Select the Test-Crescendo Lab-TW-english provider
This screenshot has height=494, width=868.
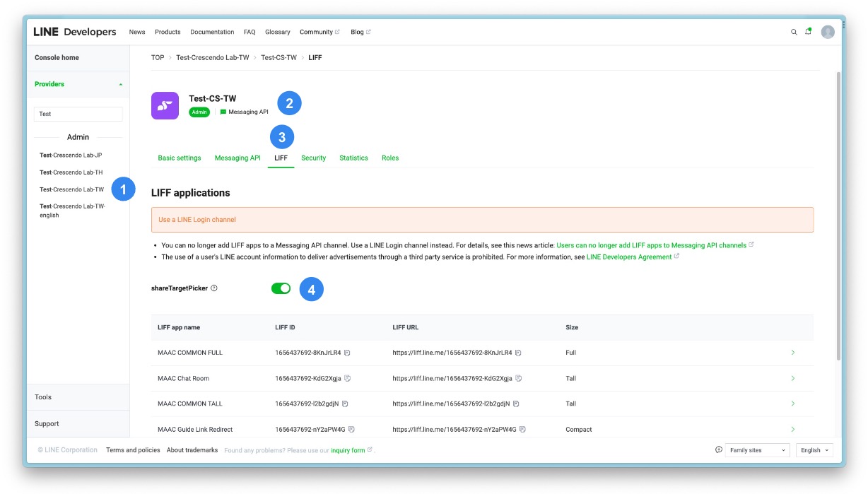tap(72, 211)
